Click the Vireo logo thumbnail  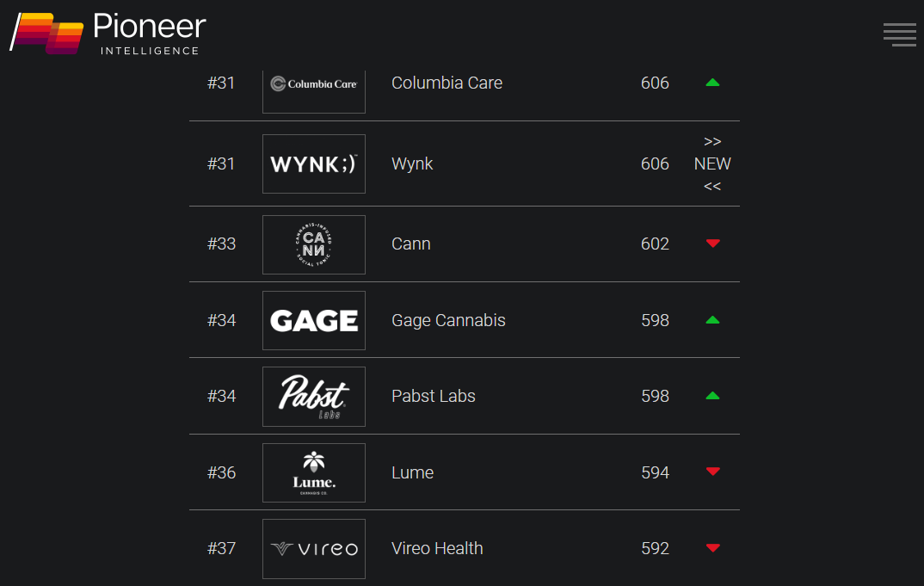click(x=313, y=549)
